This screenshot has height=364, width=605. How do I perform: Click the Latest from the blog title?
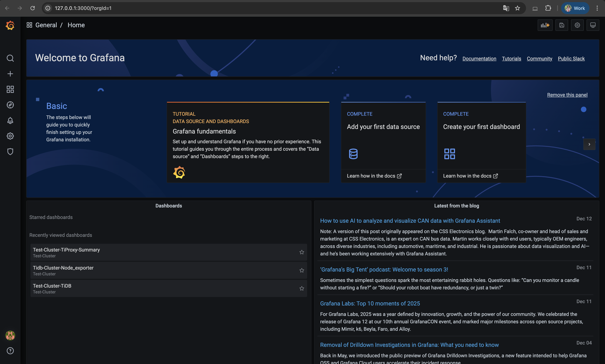pyautogui.click(x=456, y=206)
